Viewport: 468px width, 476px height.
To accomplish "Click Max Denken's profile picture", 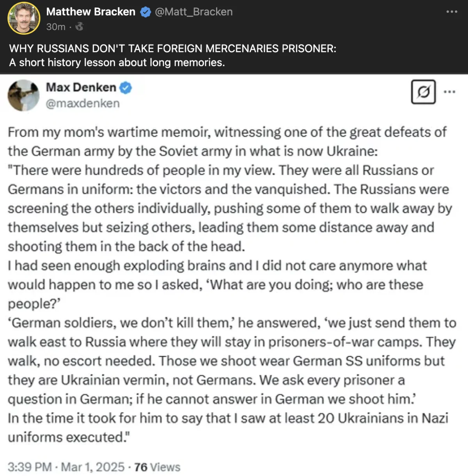I will (23, 95).
